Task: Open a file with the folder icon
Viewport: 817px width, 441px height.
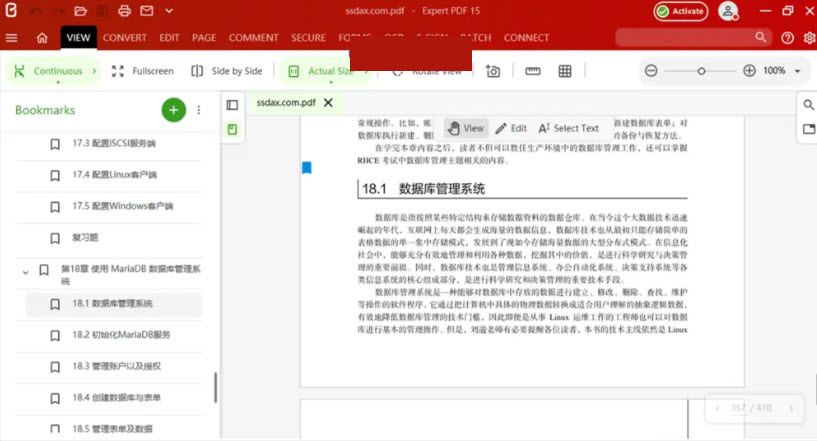Action: [x=80, y=11]
